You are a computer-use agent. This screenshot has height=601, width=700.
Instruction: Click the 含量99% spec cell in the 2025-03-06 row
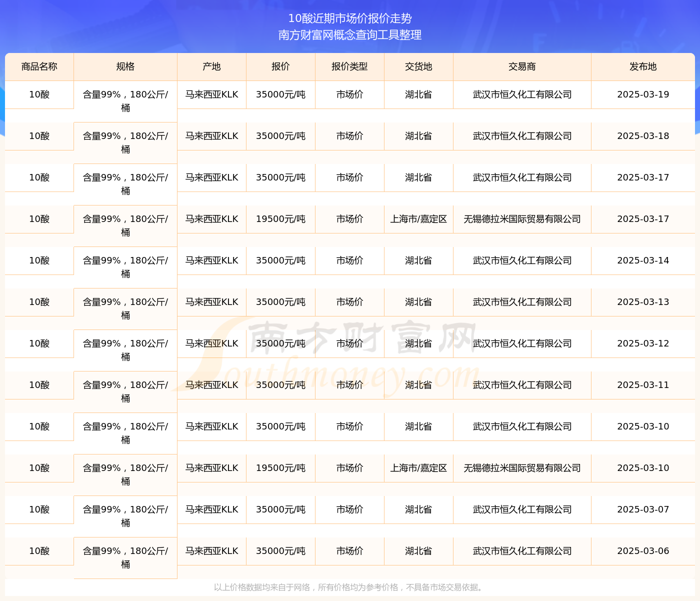pos(125,557)
